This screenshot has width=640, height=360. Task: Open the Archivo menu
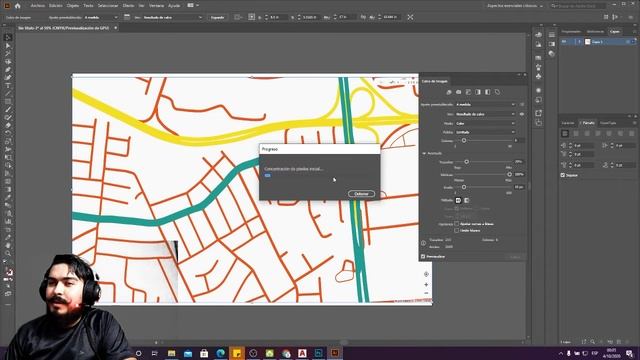tap(38, 6)
